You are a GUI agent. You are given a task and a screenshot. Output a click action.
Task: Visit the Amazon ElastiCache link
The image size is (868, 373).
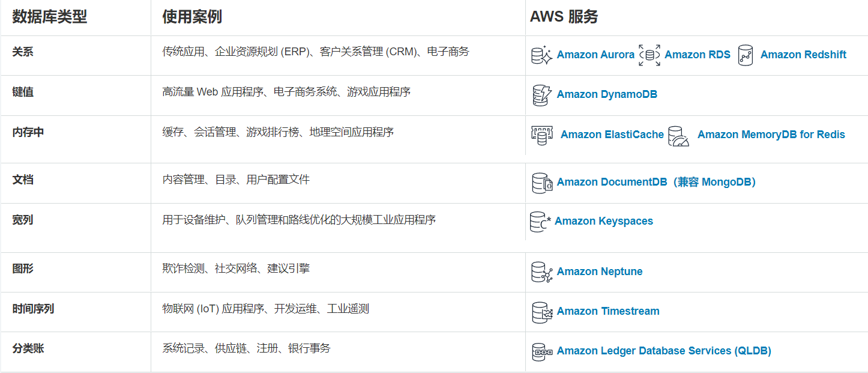tap(612, 135)
